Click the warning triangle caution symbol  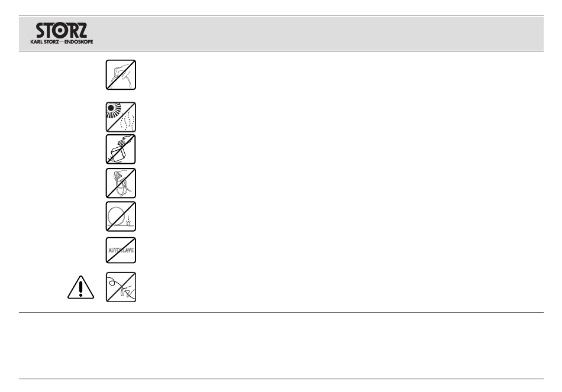[80, 287]
